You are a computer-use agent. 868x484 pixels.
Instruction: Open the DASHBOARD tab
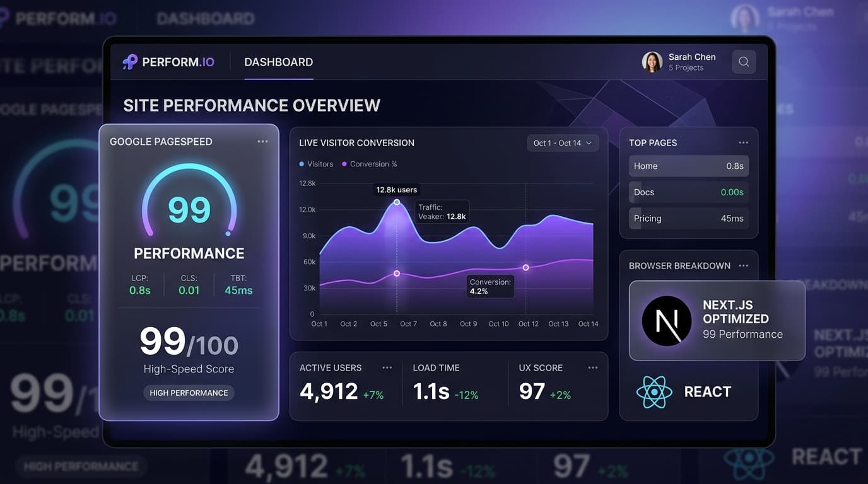coord(278,62)
